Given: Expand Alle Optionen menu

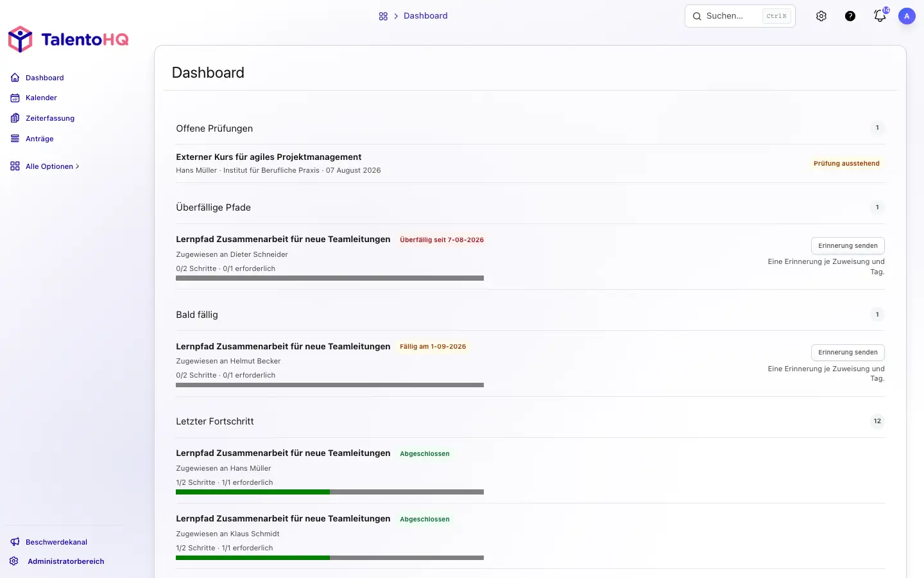Looking at the screenshot, I should pos(52,166).
